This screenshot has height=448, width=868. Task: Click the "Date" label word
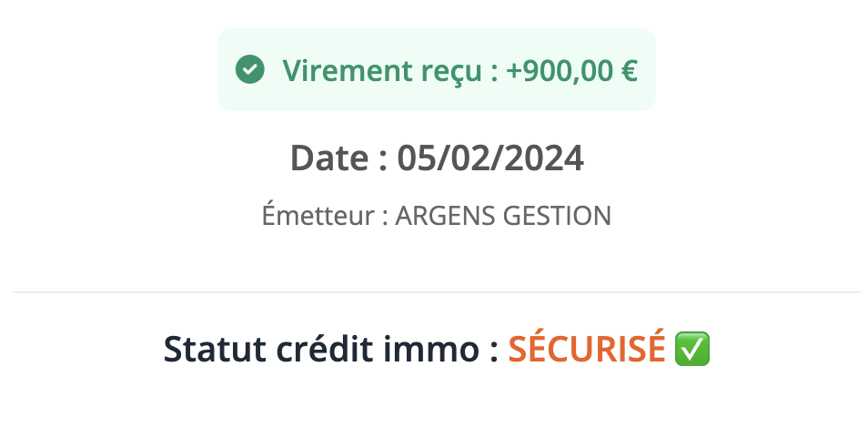[x=329, y=158]
